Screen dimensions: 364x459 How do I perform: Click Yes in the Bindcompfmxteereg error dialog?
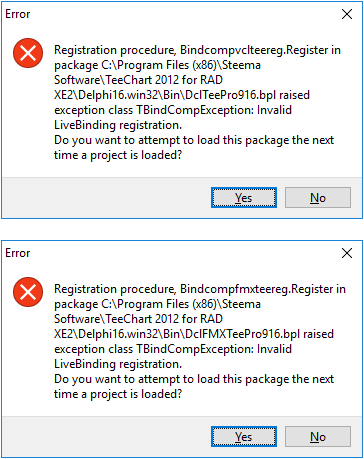point(244,436)
